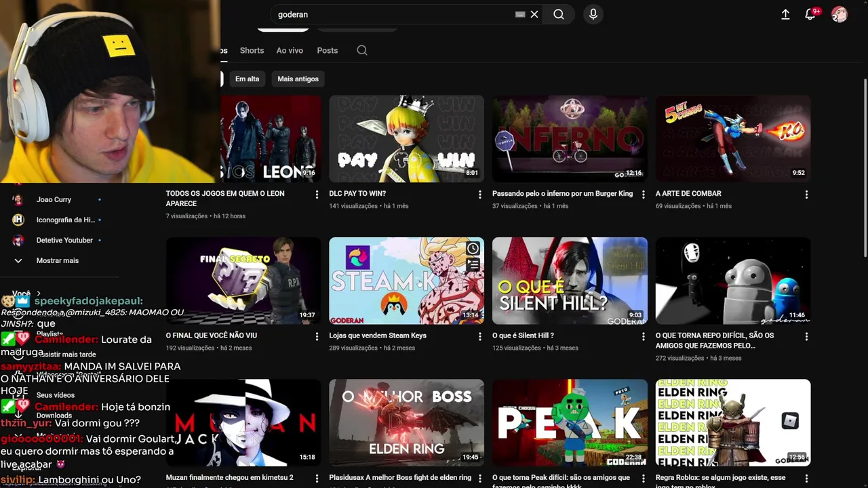Open the O QUE É SILENT HILL thumbnail
The width and height of the screenshot is (868, 488).
(x=570, y=281)
